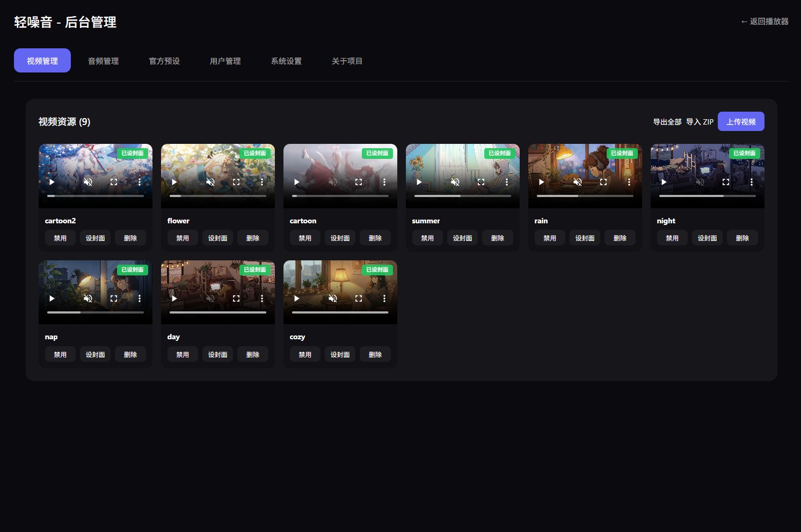Image resolution: width=801 pixels, height=532 pixels.
Task: Enter fullscreen on the nap video
Action: tap(114, 298)
